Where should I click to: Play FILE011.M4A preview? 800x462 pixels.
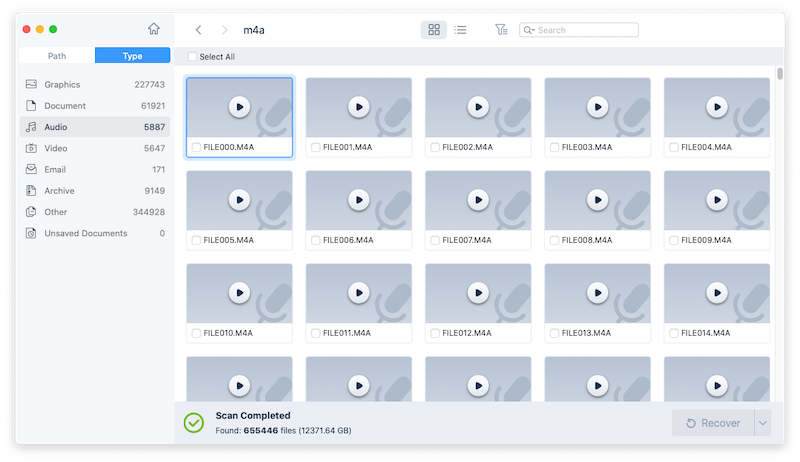(359, 293)
